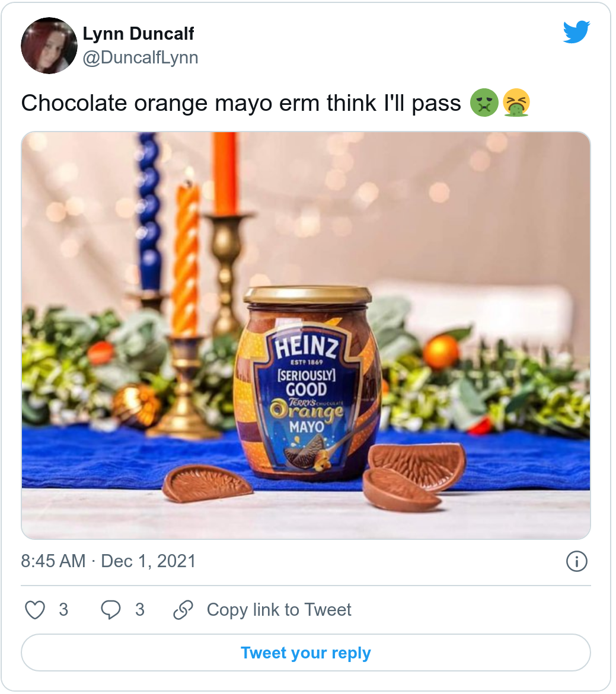Screen dimensions: 616x694
Task: Click the reply speech bubble icon
Action: pyautogui.click(x=111, y=610)
